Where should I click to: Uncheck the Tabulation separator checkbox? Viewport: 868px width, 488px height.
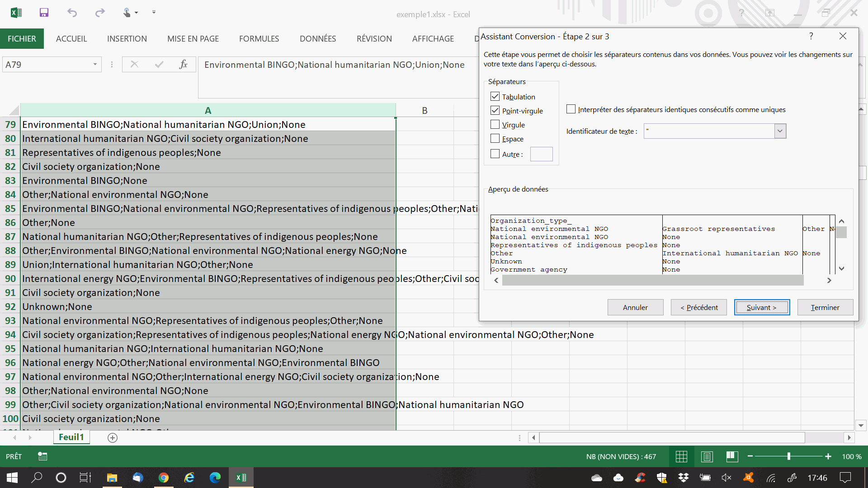495,97
